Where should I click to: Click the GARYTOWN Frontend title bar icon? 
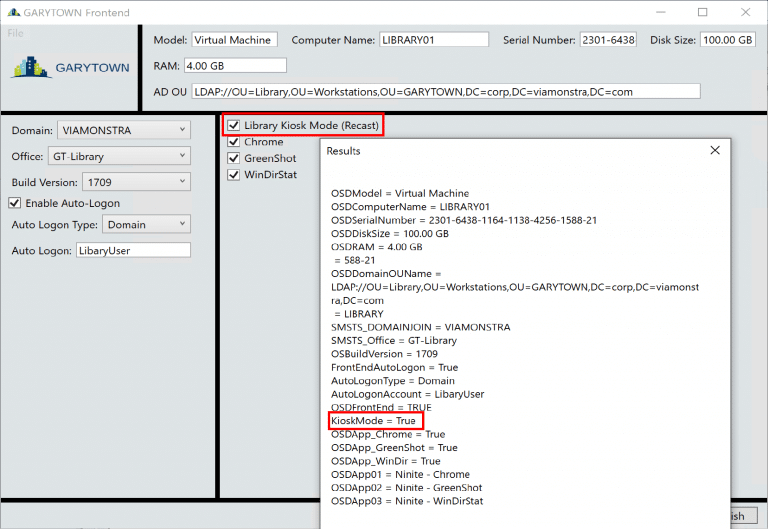12,12
